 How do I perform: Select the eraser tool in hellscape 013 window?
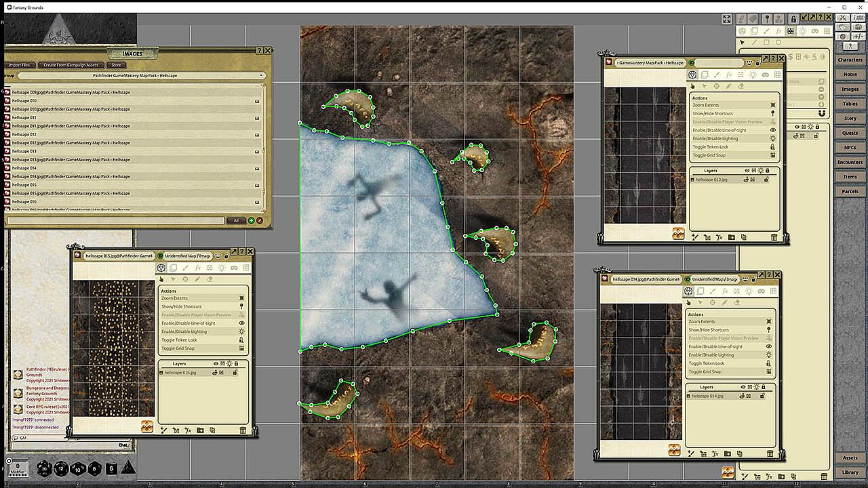coord(741,86)
